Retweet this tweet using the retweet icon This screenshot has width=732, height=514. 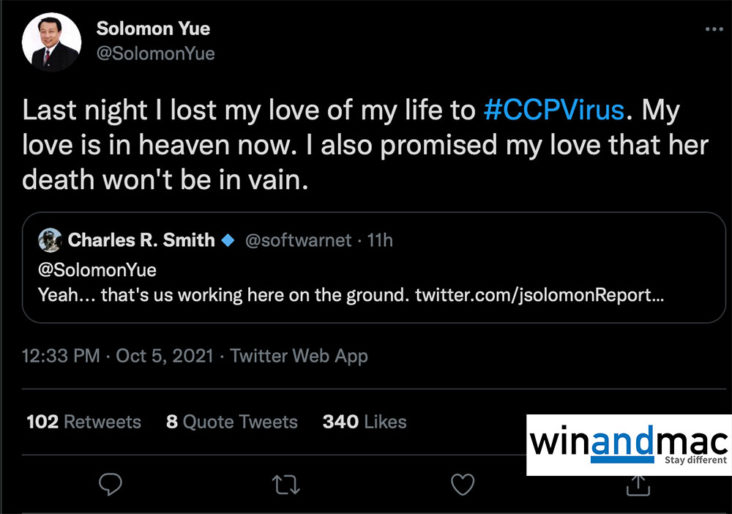tap(286, 484)
